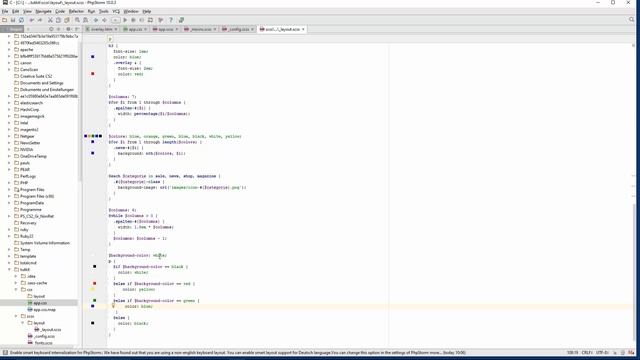Switch to the app.css editor tab
The image size is (640, 360).
[x=135, y=29]
